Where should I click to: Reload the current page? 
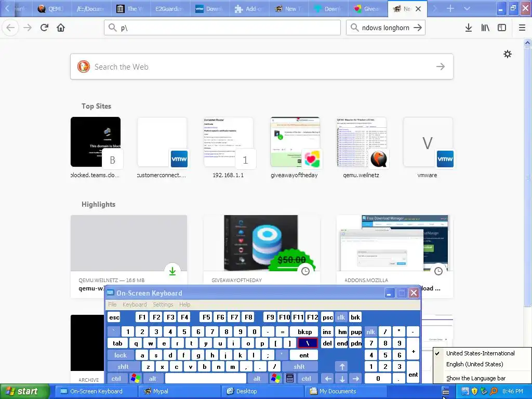click(44, 28)
